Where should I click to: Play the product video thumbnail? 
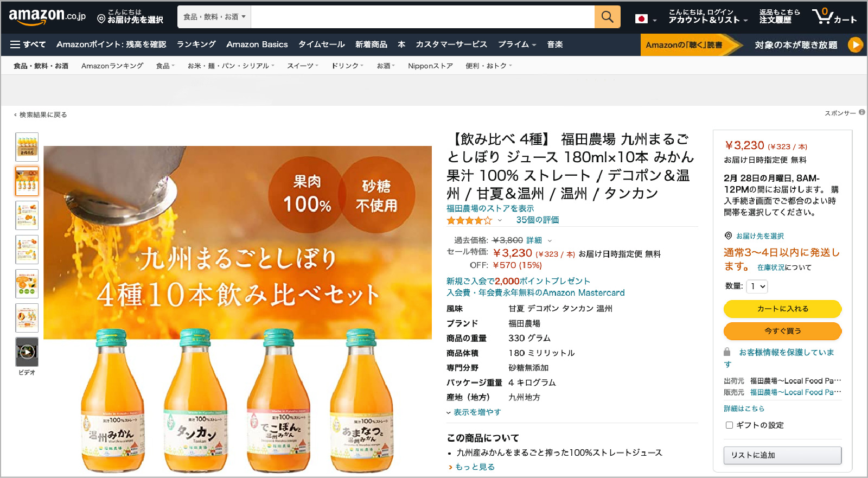click(27, 352)
